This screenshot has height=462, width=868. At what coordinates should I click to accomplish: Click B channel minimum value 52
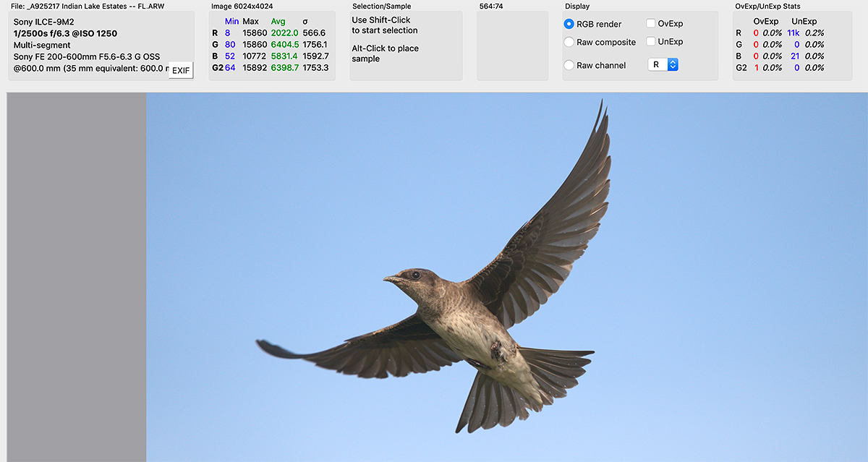click(x=230, y=56)
